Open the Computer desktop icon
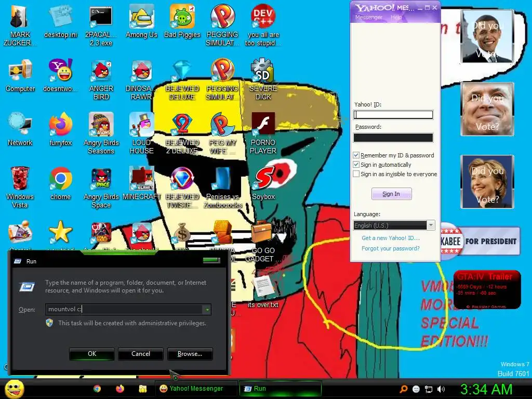Viewport: 532px width, 399px height. tap(20, 76)
